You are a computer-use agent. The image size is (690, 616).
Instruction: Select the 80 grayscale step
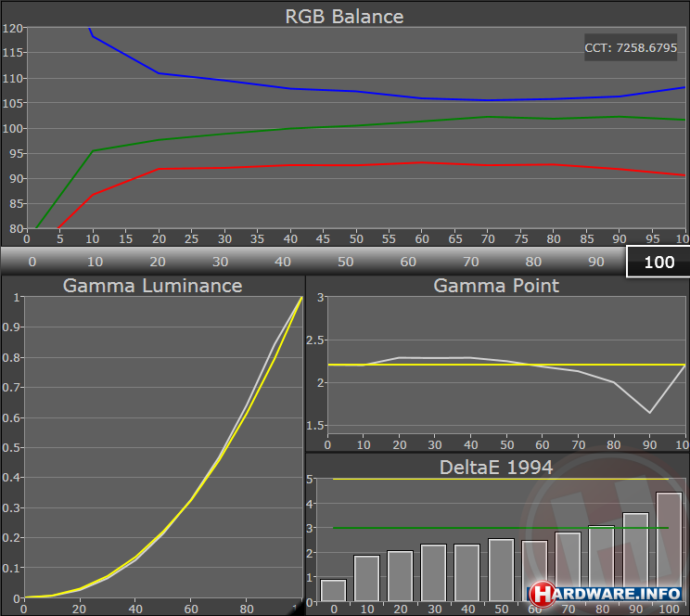(x=533, y=262)
